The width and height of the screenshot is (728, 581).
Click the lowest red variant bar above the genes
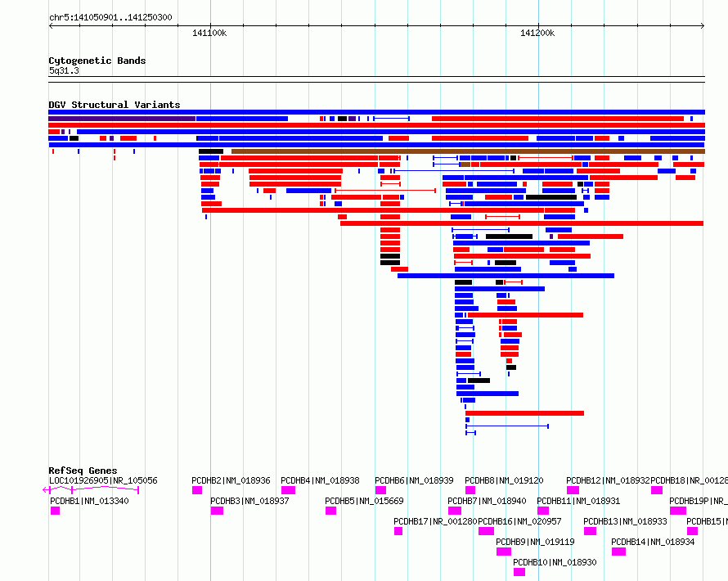pyautogui.click(x=524, y=413)
